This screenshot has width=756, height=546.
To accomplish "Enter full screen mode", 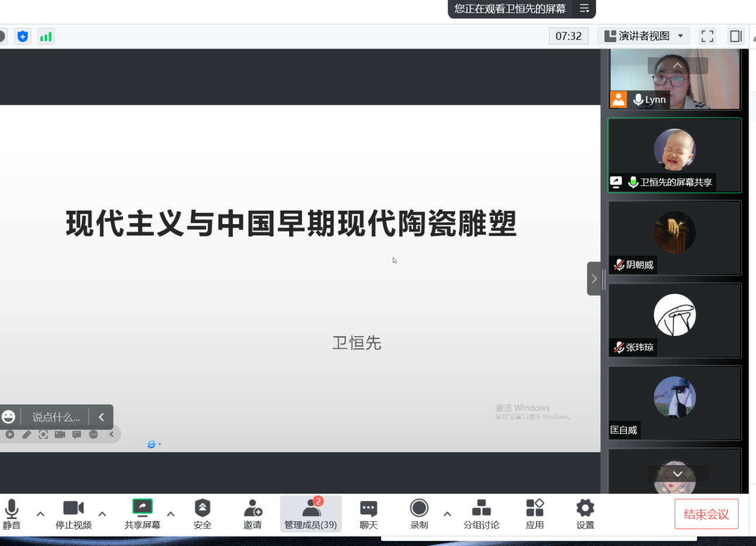I will coord(707,36).
